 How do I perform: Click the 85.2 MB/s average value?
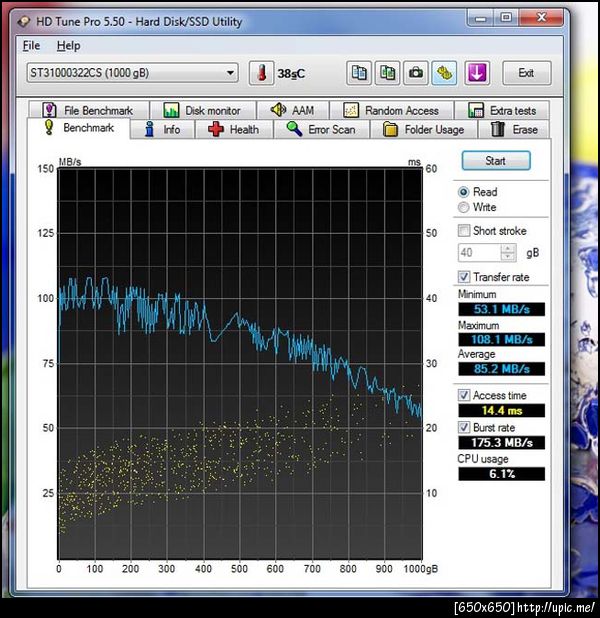tap(501, 369)
